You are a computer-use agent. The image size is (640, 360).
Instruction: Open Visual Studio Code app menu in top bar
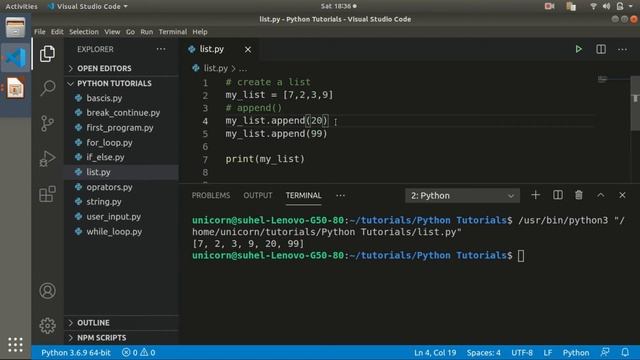(88, 6)
